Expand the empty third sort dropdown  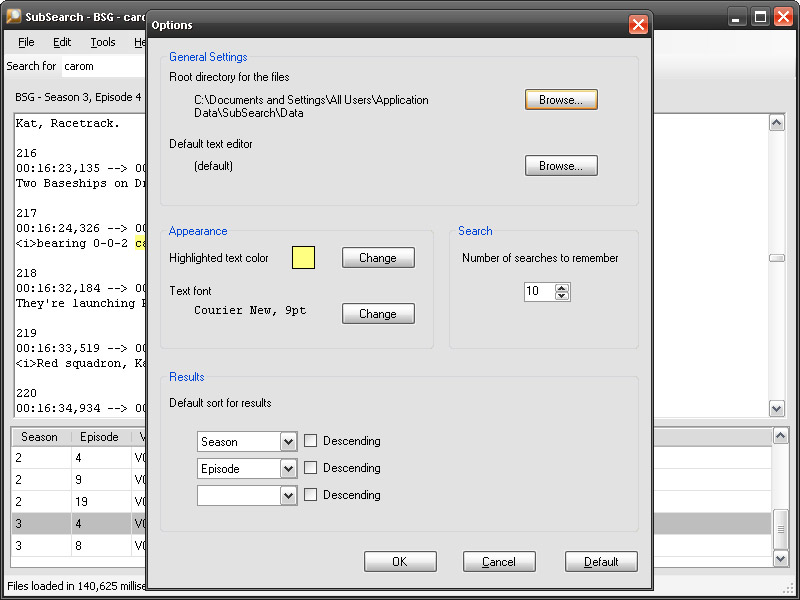(x=289, y=495)
